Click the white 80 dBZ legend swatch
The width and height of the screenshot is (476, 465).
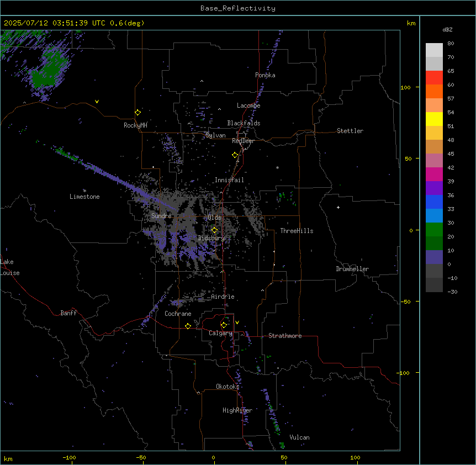coord(434,50)
